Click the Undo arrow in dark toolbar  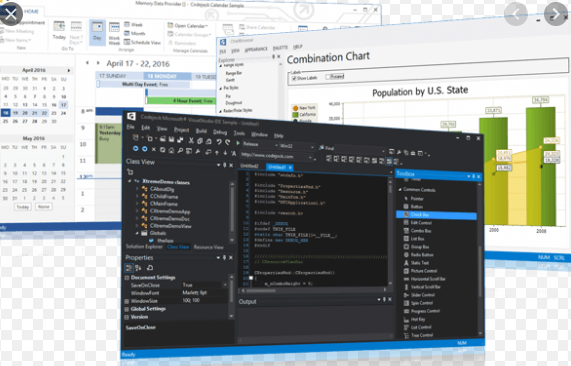pos(219,142)
